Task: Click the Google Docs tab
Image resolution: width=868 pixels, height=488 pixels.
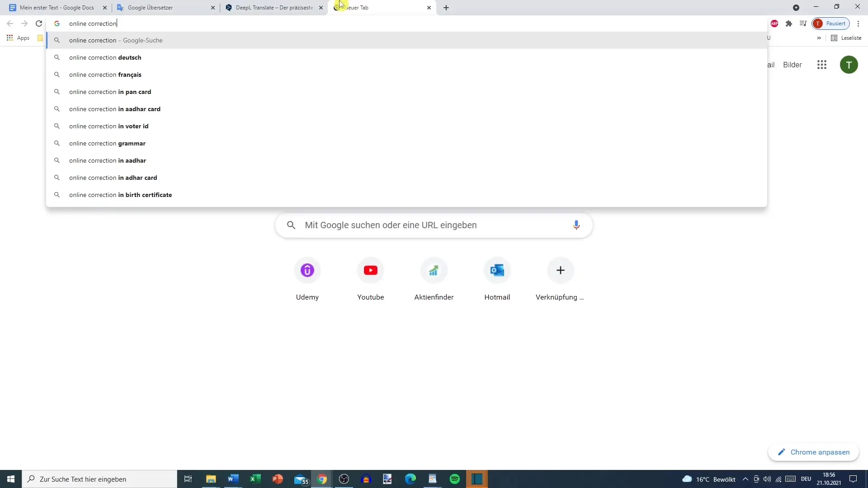Action: tap(53, 7)
